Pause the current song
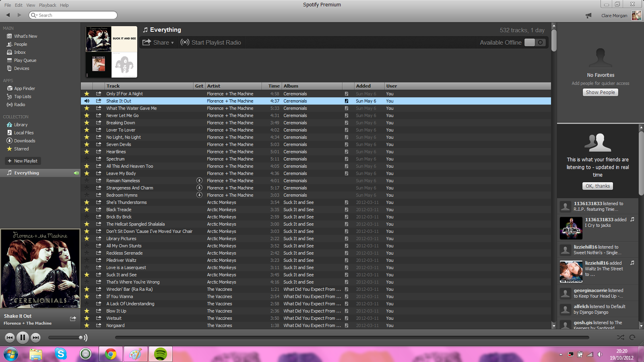This screenshot has height=362, width=644. pos(23,337)
